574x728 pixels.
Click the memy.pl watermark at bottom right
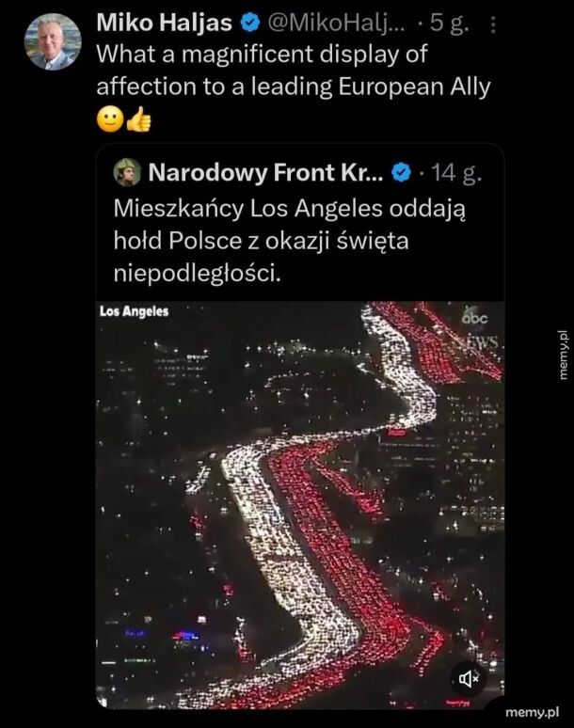click(x=533, y=712)
